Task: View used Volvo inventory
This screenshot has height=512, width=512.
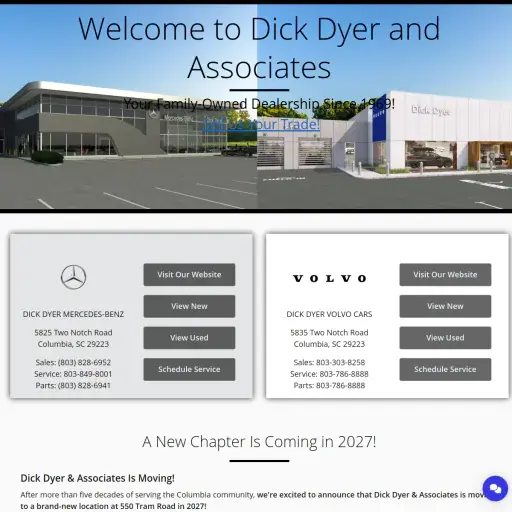Action: pyautogui.click(x=445, y=338)
